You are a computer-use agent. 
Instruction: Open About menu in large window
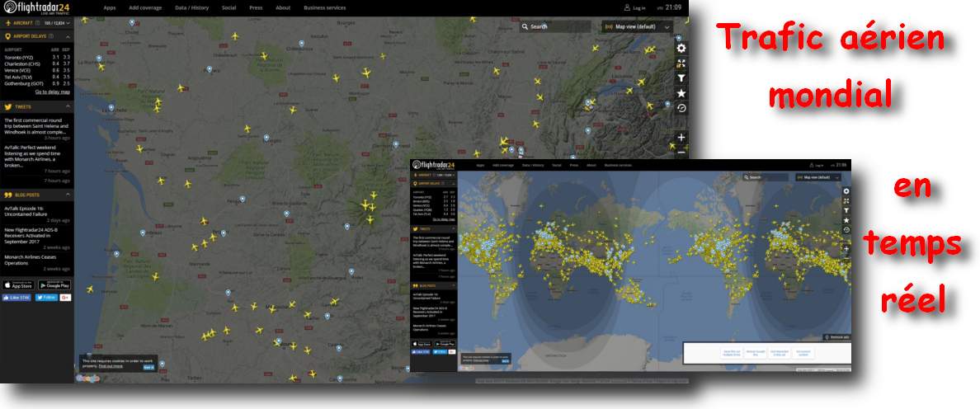pos(283,8)
